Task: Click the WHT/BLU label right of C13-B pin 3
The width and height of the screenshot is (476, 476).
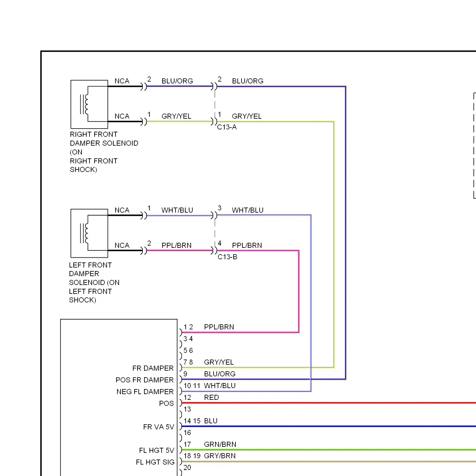Action: tap(248, 210)
